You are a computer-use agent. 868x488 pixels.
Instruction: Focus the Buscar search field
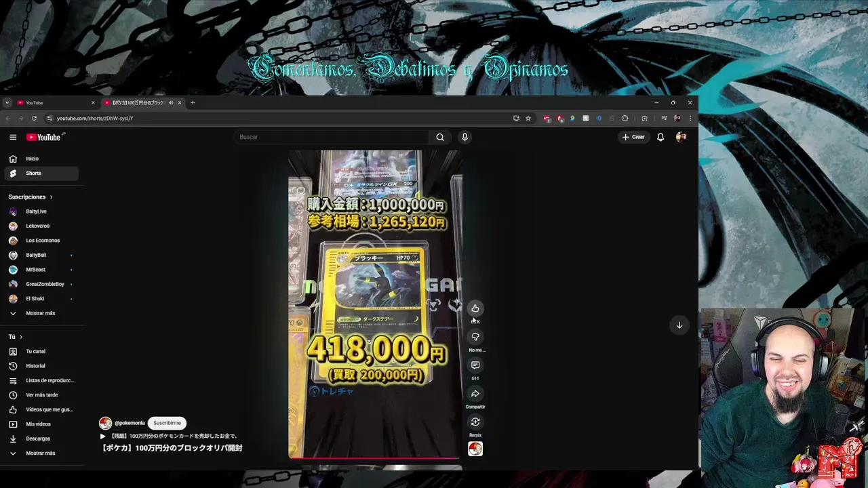point(332,137)
